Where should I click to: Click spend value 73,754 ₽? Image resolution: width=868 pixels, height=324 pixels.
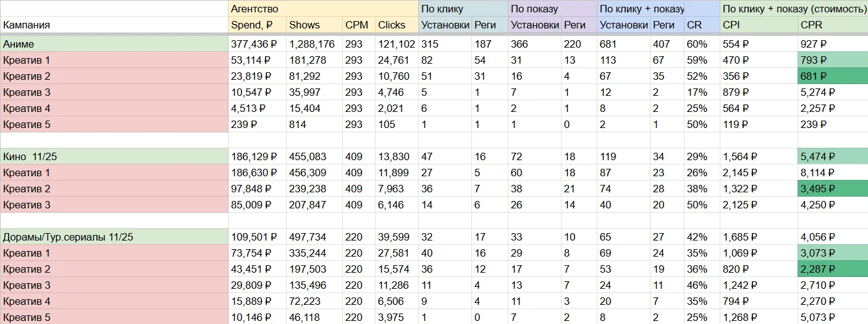257,253
